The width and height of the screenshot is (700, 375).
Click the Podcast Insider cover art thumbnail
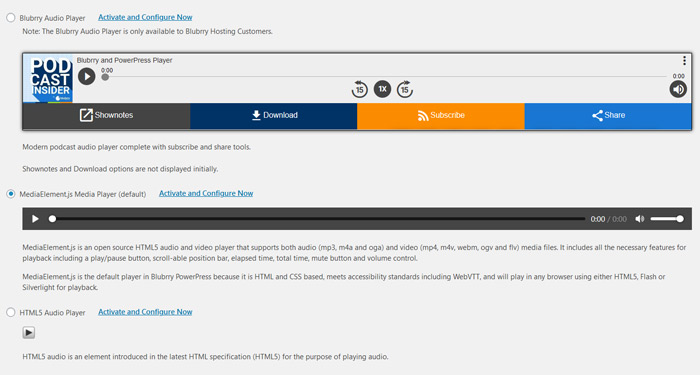(x=48, y=79)
